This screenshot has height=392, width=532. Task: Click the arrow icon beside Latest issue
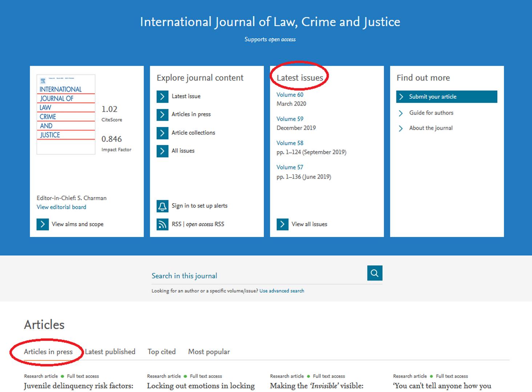point(162,97)
